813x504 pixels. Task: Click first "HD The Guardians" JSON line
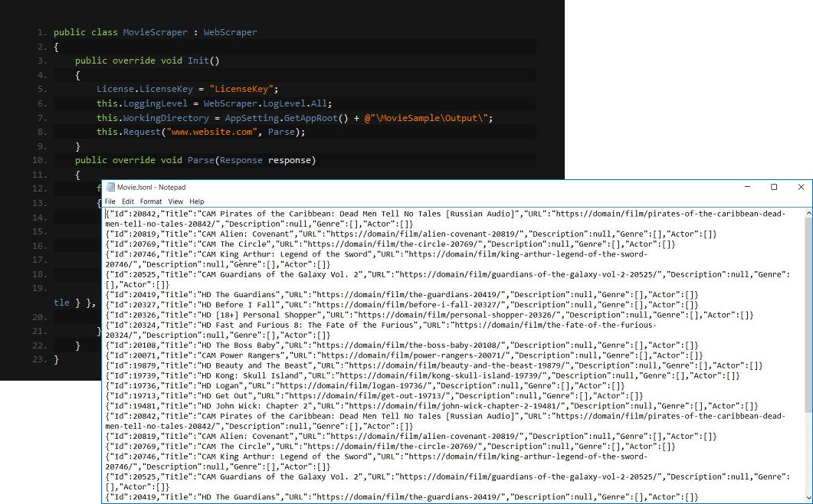[402, 295]
